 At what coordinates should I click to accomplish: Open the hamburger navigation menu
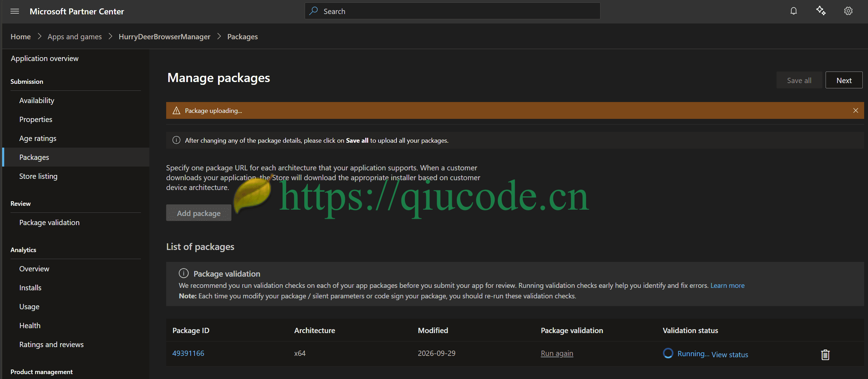click(x=15, y=11)
